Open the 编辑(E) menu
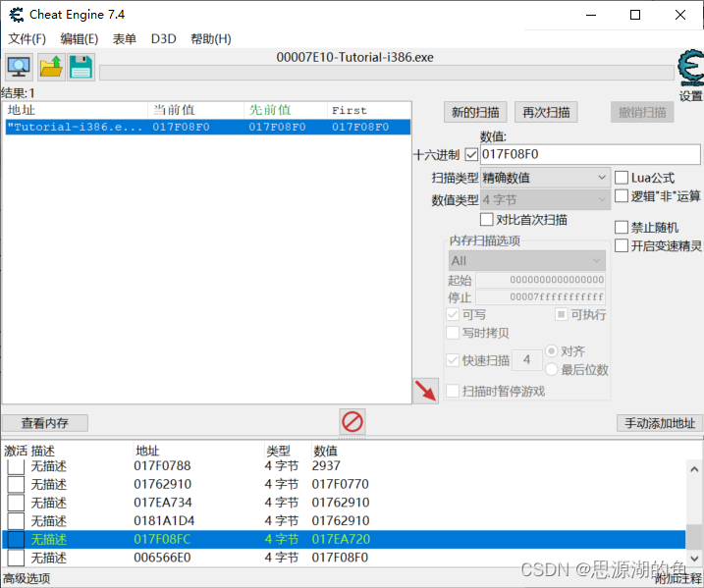 click(x=80, y=39)
